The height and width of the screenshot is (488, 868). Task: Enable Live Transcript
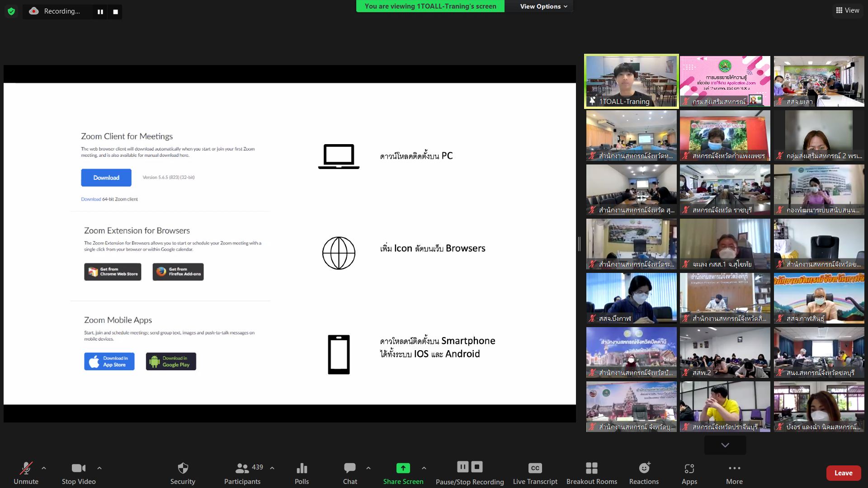(x=535, y=473)
